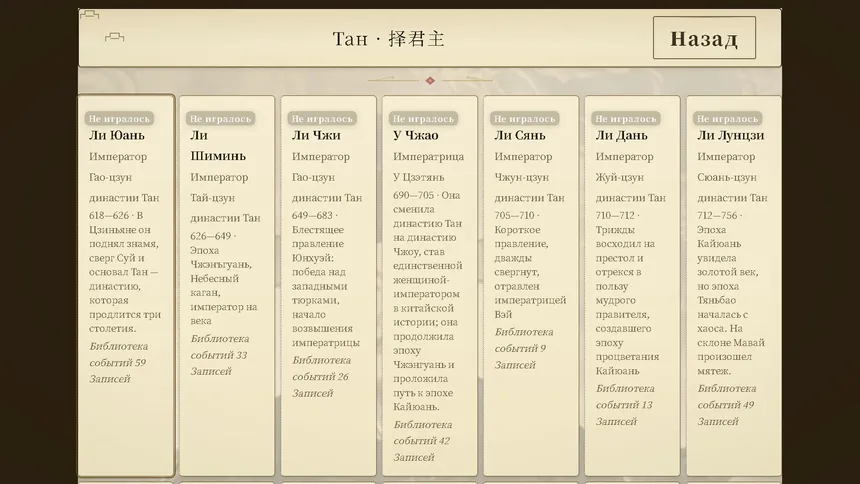Click the 618—626 reign description
Screen dimensions: 860x484
(125, 272)
